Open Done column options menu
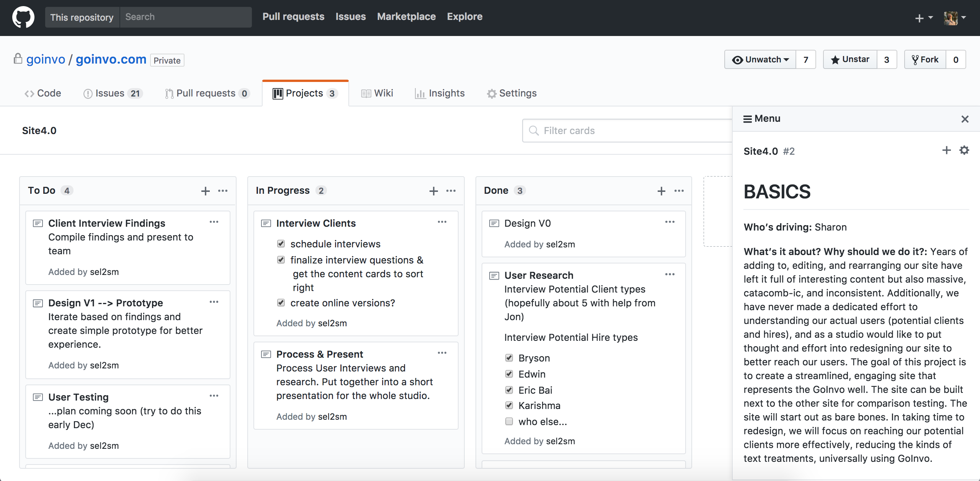The width and height of the screenshot is (980, 481). pyautogui.click(x=679, y=191)
